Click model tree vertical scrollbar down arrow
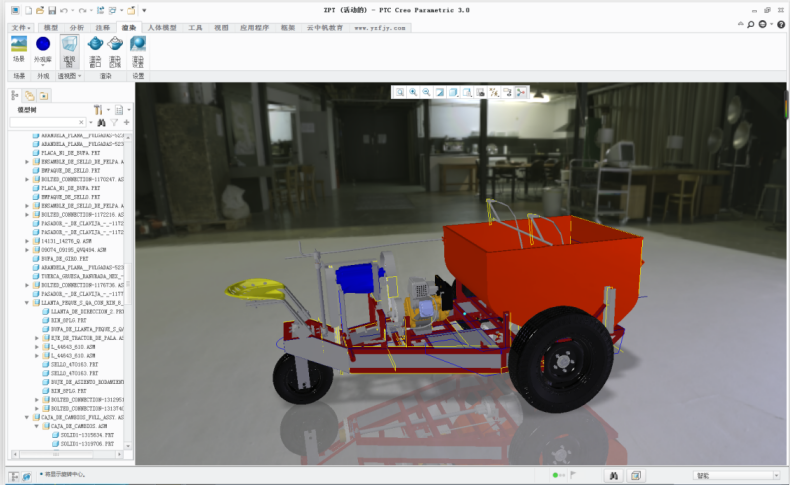Viewport: 790px width, 485px height. pos(128,446)
